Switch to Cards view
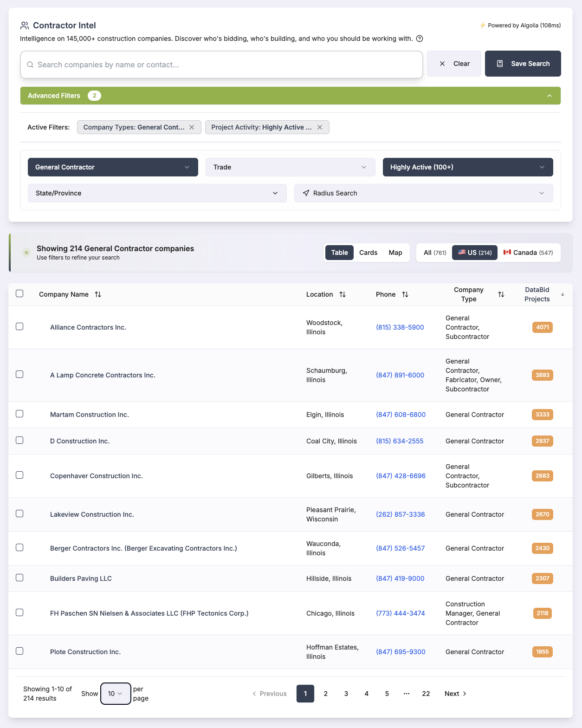This screenshot has height=728, width=582. [369, 253]
